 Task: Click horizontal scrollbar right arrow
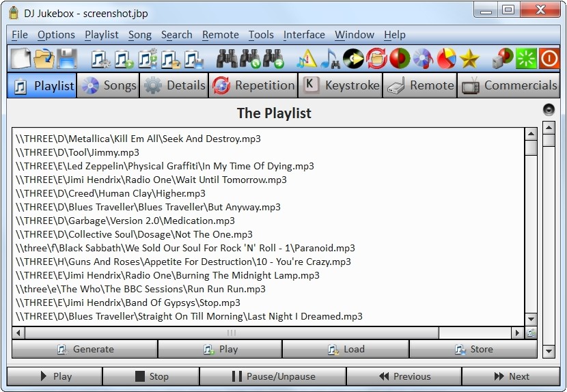pos(517,333)
